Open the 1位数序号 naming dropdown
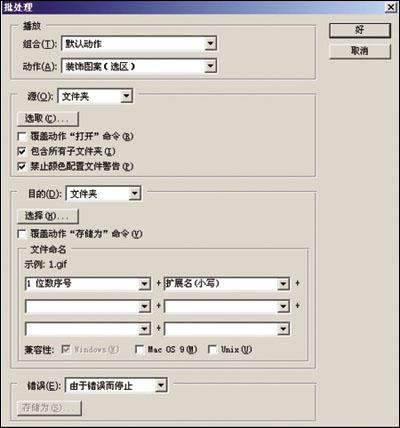This screenshot has height=428, width=400. point(88,284)
